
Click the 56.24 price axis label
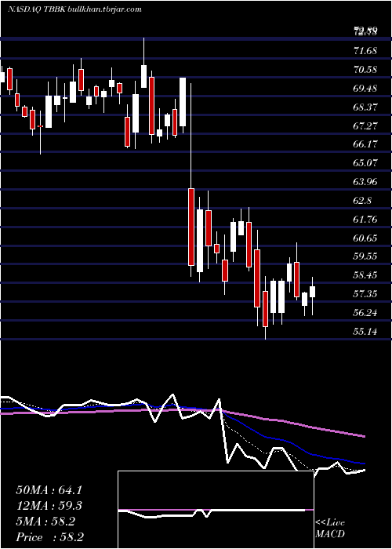[x=365, y=313]
